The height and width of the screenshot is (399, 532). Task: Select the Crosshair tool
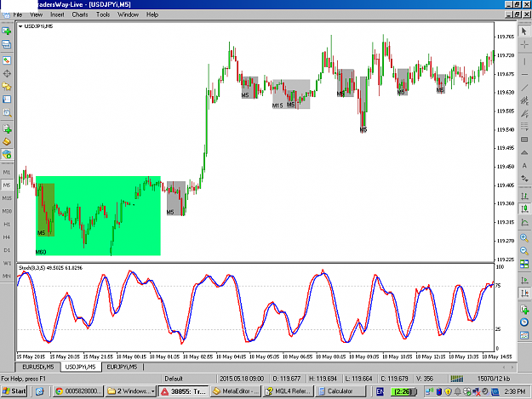pyautogui.click(x=524, y=44)
